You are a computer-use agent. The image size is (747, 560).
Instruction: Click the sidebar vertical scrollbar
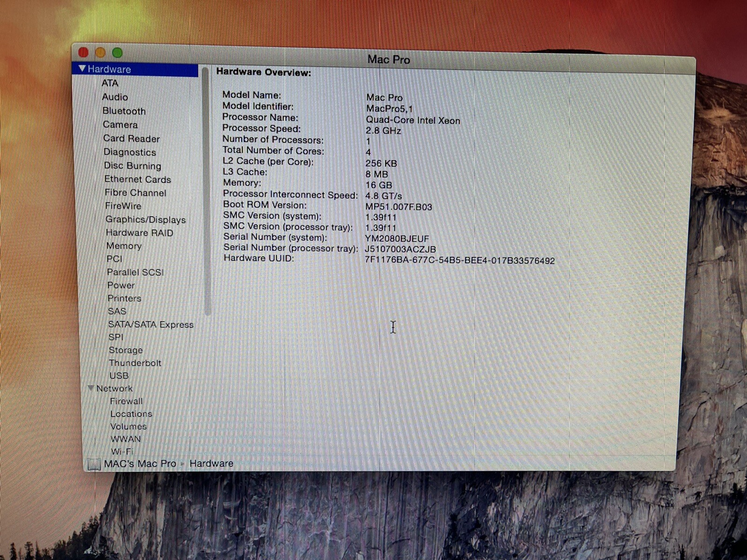[x=207, y=191]
